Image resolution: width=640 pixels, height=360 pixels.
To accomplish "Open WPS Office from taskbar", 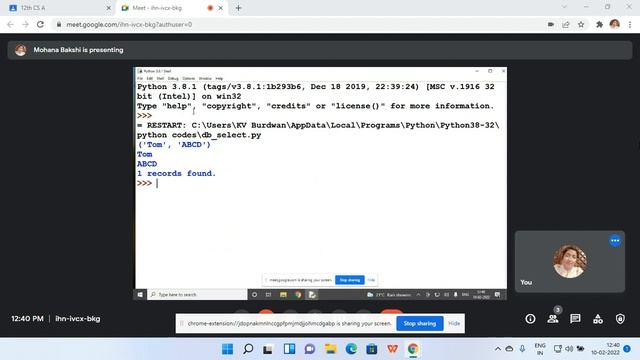I will click(392, 349).
